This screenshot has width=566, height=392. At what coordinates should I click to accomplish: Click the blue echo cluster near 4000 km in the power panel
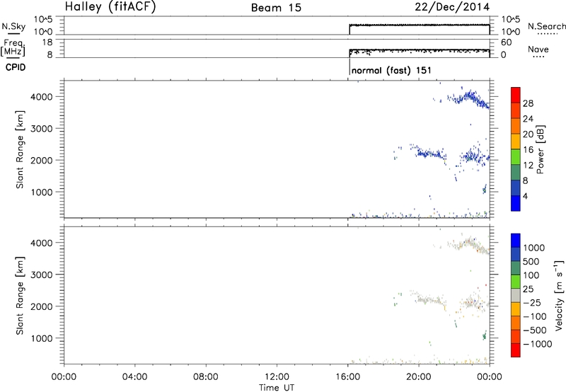[468, 98]
